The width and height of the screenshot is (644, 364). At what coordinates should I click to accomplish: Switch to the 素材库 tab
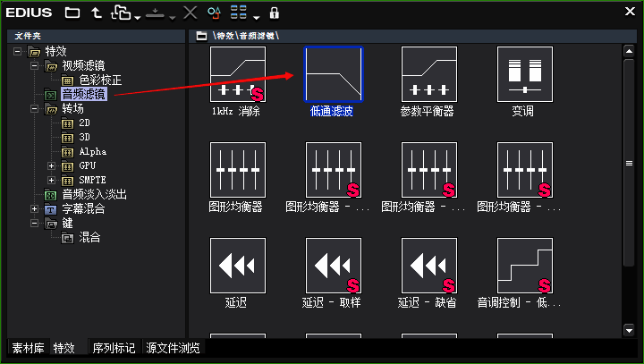tap(28, 349)
